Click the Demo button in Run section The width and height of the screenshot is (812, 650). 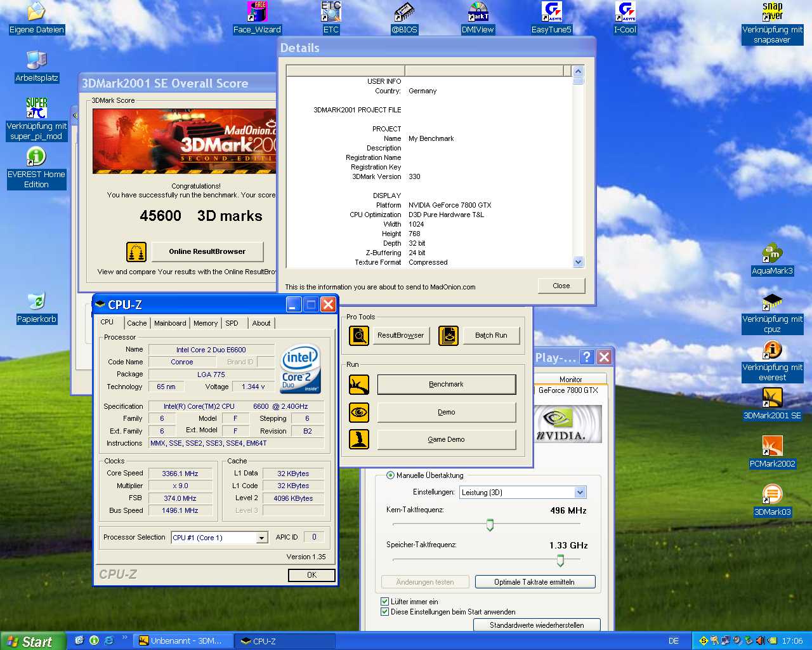[x=447, y=412]
